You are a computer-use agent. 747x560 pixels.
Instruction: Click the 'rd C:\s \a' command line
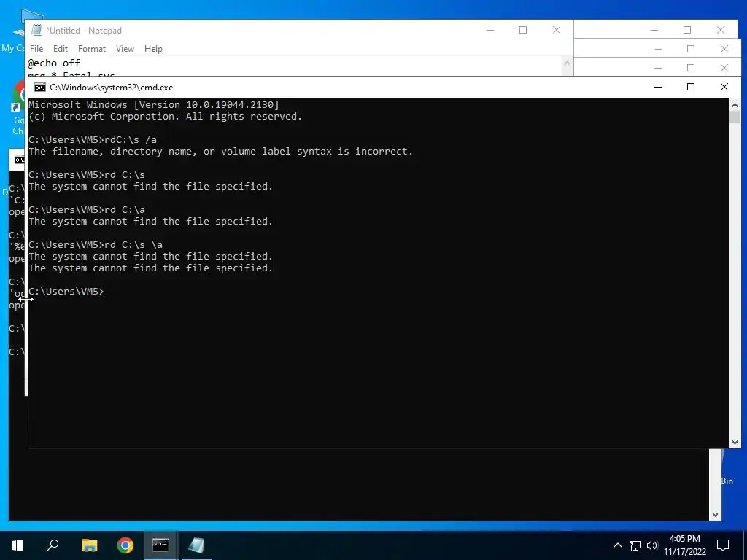pyautogui.click(x=96, y=245)
